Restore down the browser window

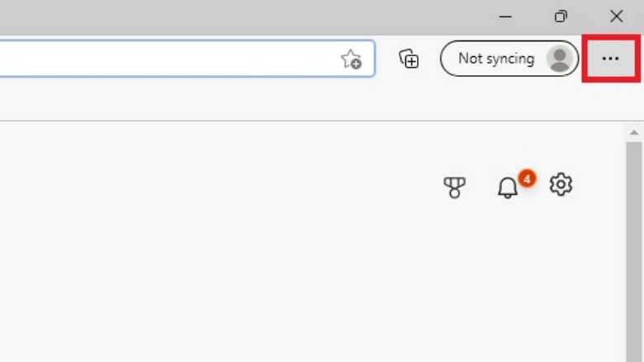(x=561, y=17)
